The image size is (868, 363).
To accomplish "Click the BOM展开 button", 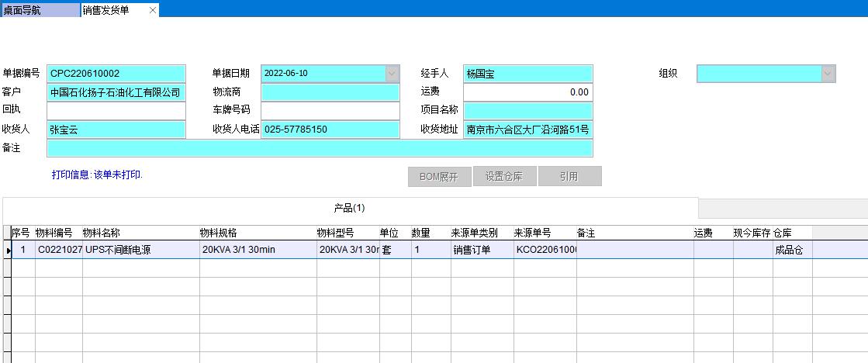I will [x=439, y=177].
